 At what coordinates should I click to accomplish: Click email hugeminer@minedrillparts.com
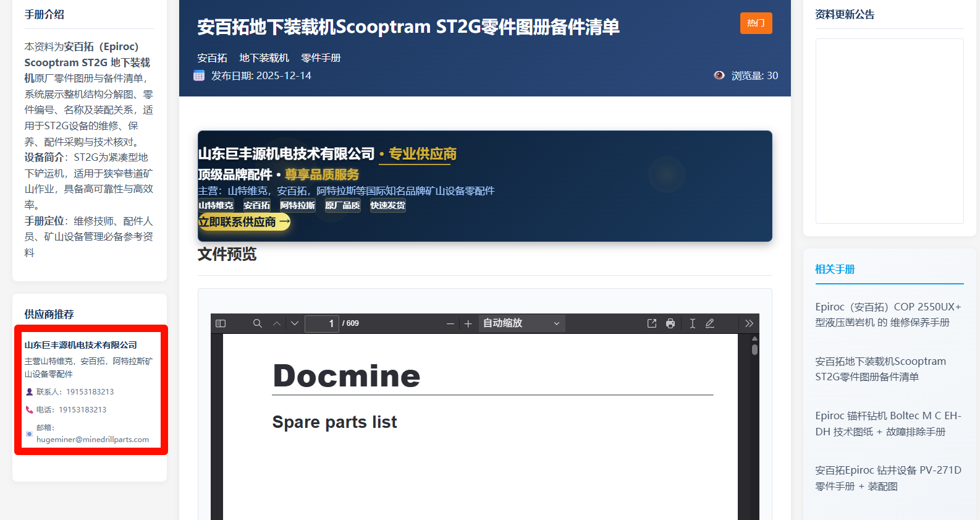point(93,440)
